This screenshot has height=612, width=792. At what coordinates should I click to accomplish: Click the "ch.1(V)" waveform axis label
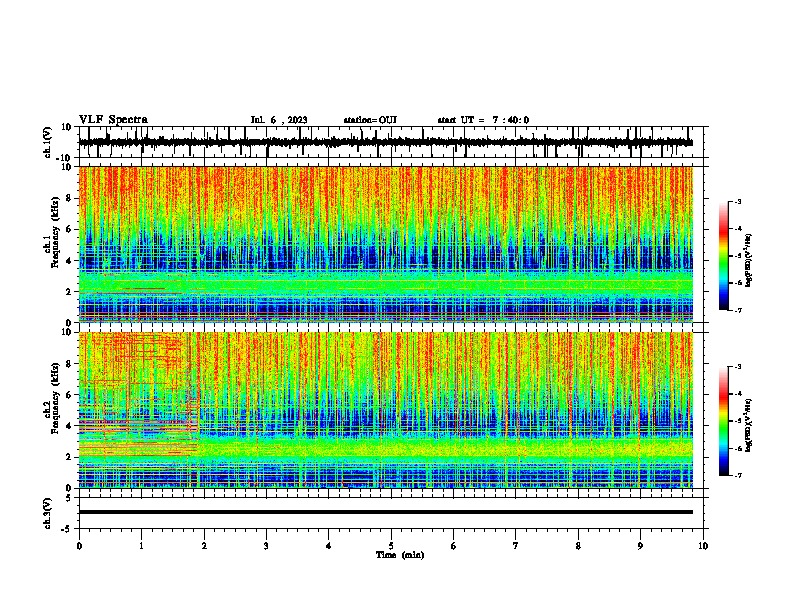click(47, 142)
